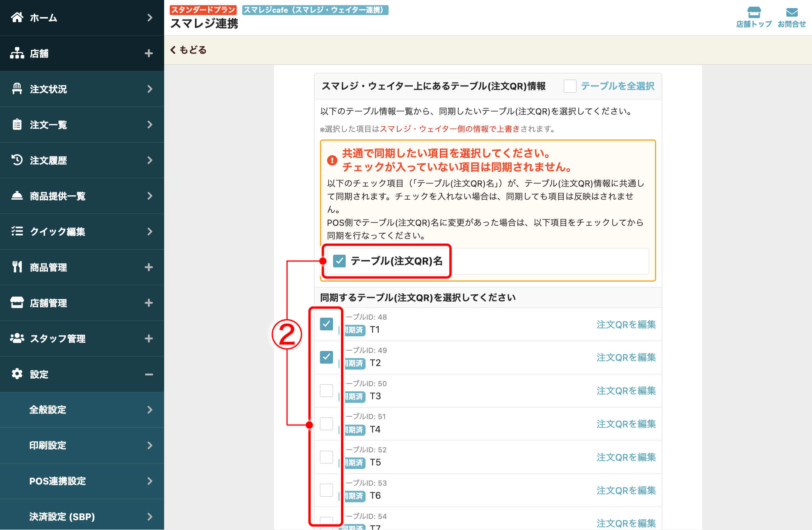
Task: Click the back arrow beside もどる
Action: click(x=173, y=50)
